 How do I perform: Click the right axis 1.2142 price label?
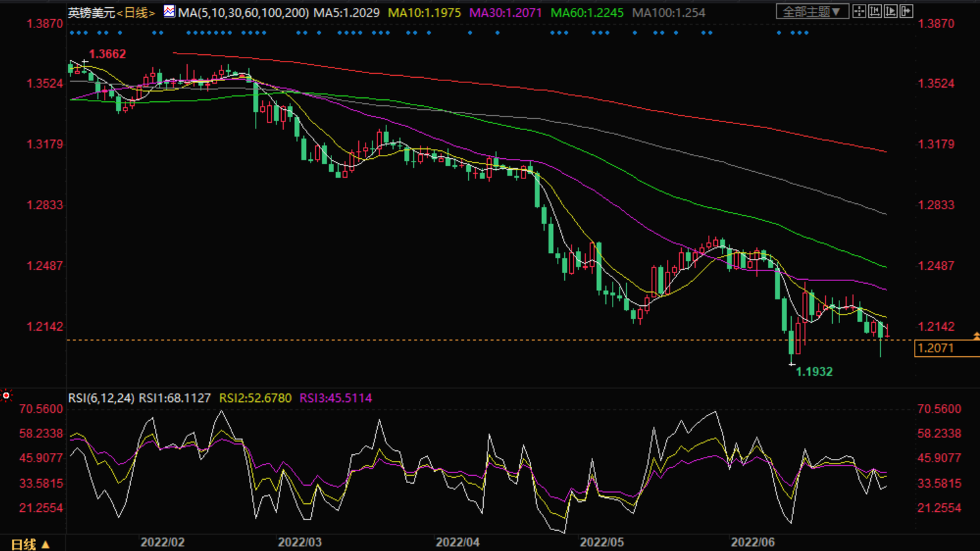[x=936, y=327]
